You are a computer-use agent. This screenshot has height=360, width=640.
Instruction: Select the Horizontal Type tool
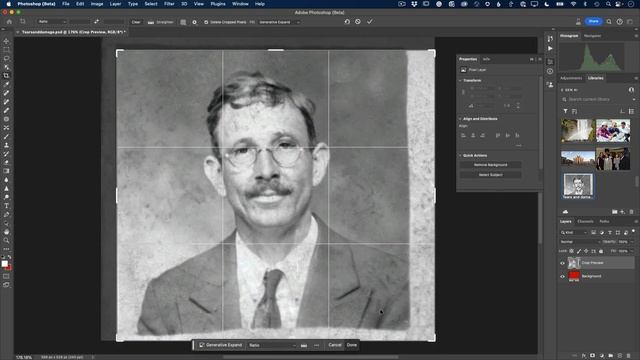pos(6,206)
